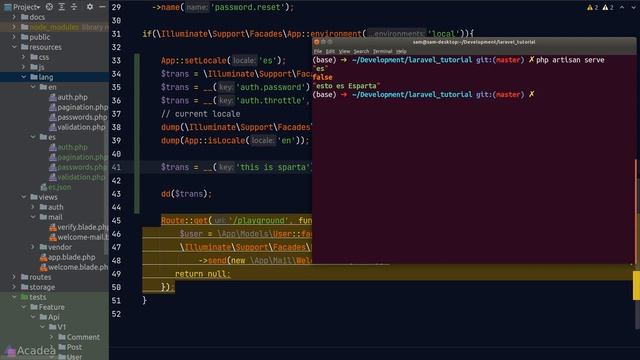Open pagination.php in the en folder
640x360 pixels.
tap(78, 107)
